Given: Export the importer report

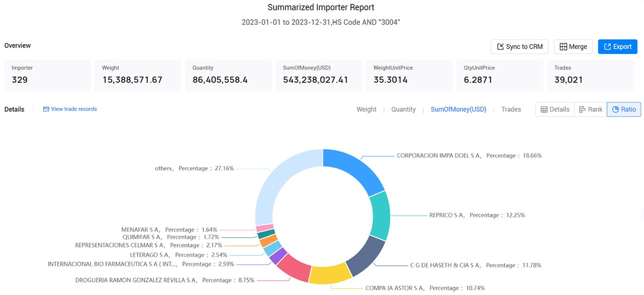Looking at the screenshot, I should [617, 47].
